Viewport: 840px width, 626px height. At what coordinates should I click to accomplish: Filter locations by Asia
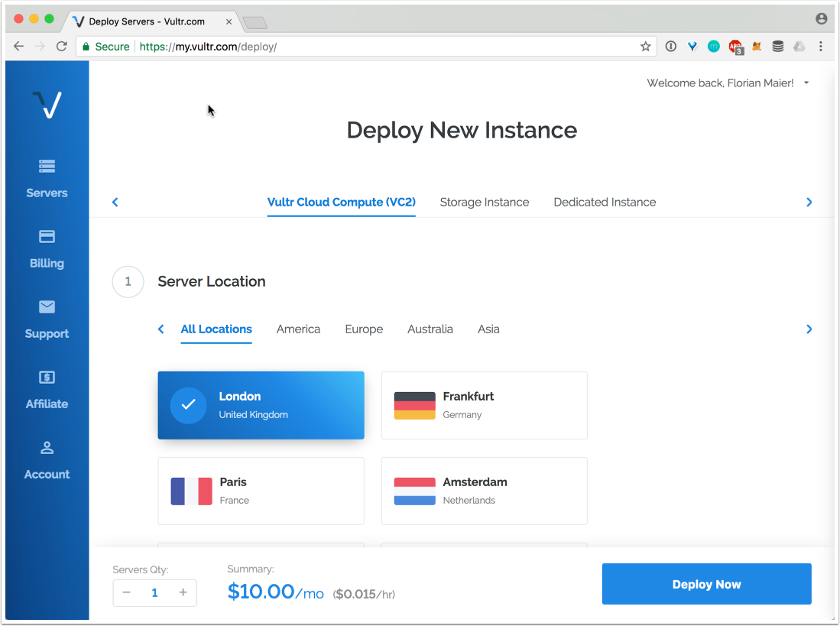pyautogui.click(x=488, y=329)
